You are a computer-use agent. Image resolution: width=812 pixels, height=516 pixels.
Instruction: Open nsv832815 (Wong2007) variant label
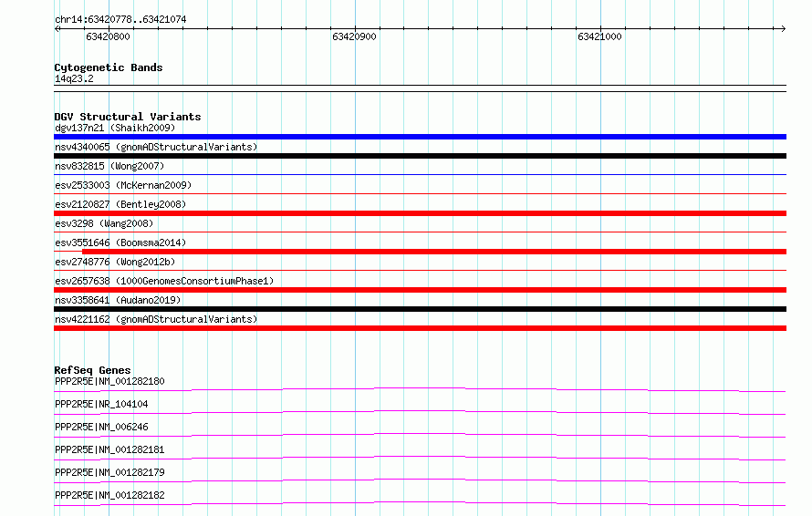(x=109, y=166)
